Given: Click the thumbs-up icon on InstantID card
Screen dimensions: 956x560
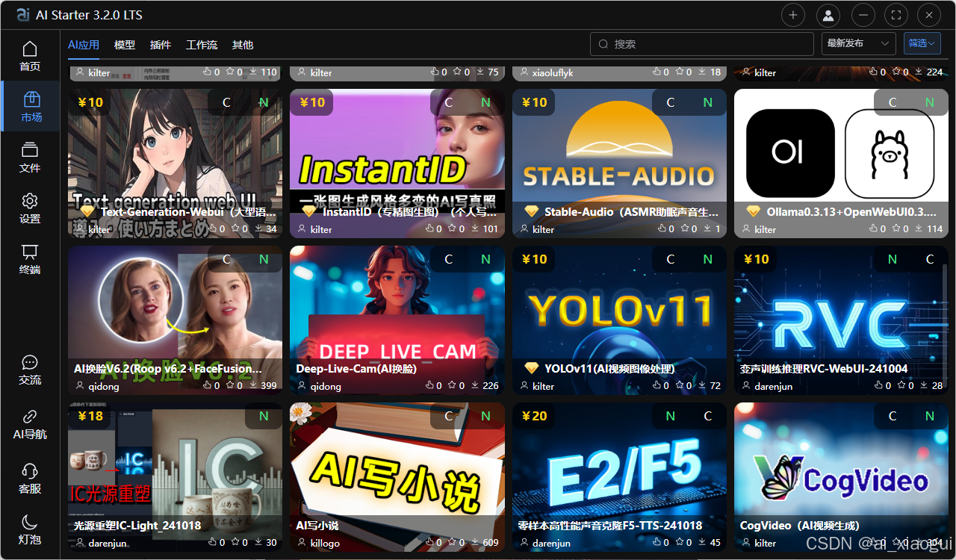Looking at the screenshot, I should coord(430,229).
